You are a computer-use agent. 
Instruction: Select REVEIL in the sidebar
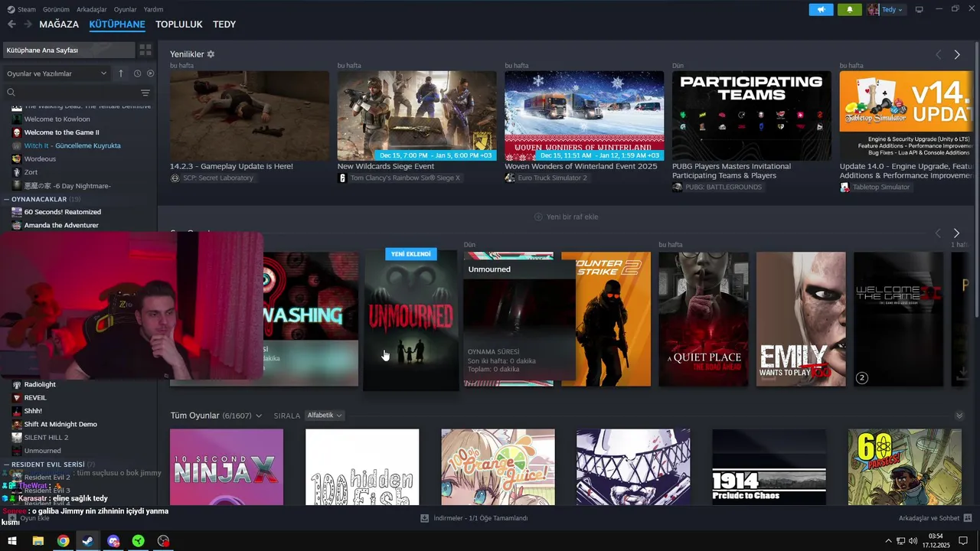35,398
